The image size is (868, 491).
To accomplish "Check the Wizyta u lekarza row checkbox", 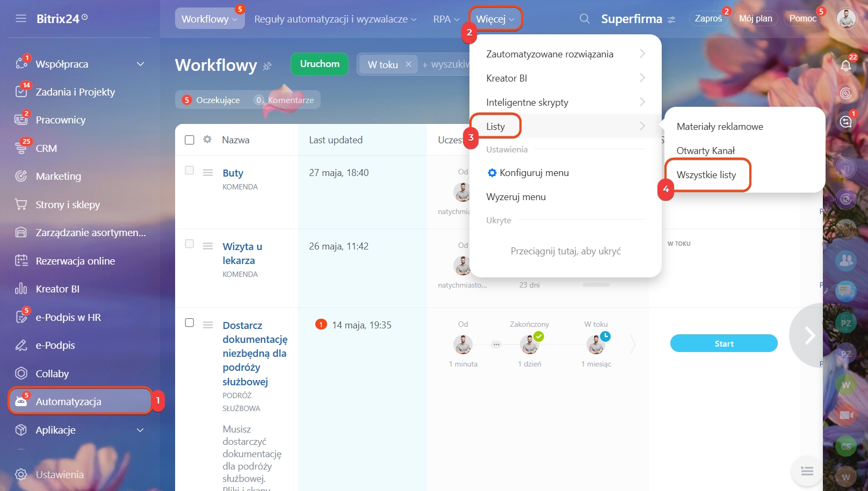I will coord(190,244).
